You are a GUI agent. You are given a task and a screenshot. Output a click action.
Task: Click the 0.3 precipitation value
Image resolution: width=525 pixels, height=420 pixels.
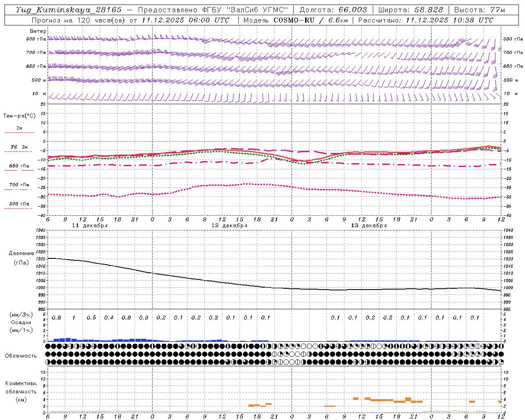213,318
